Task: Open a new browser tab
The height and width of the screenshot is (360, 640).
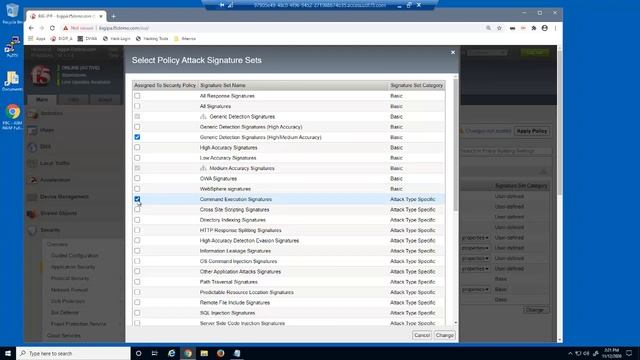Action: point(113,16)
